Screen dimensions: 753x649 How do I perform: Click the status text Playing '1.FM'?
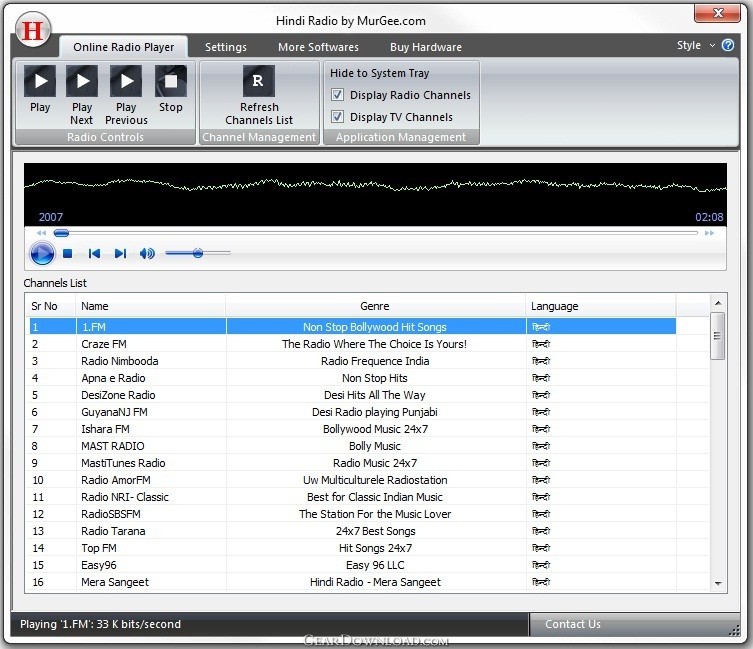click(x=100, y=624)
